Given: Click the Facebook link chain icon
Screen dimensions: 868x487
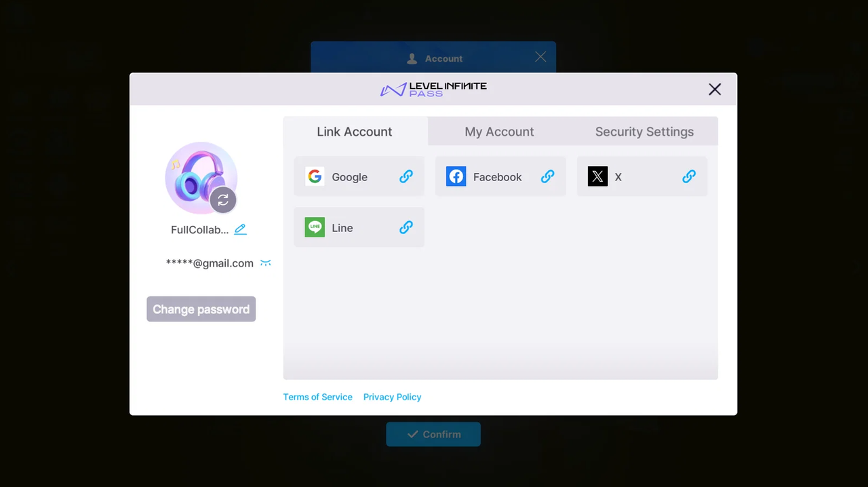Looking at the screenshot, I should 547,176.
